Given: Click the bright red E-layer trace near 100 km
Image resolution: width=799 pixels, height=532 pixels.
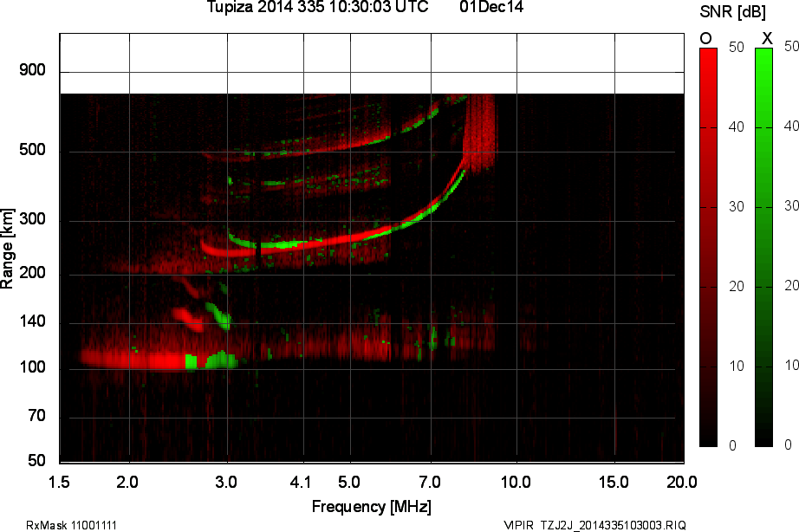Looking at the screenshot, I should 133,360.
